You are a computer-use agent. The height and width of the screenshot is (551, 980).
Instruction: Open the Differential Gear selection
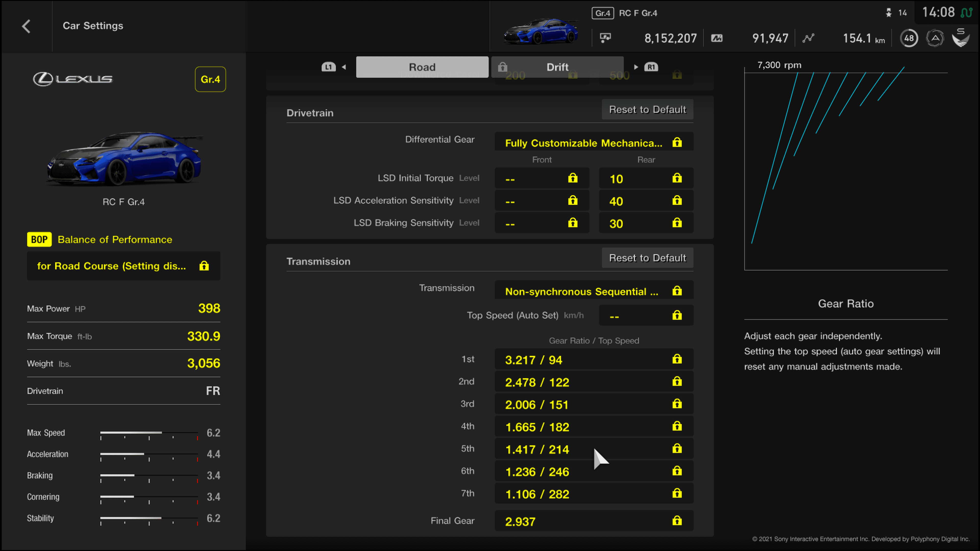coord(594,142)
